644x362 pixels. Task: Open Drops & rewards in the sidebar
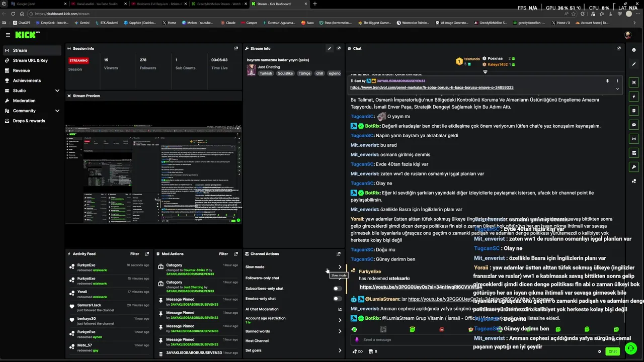pos(32,121)
